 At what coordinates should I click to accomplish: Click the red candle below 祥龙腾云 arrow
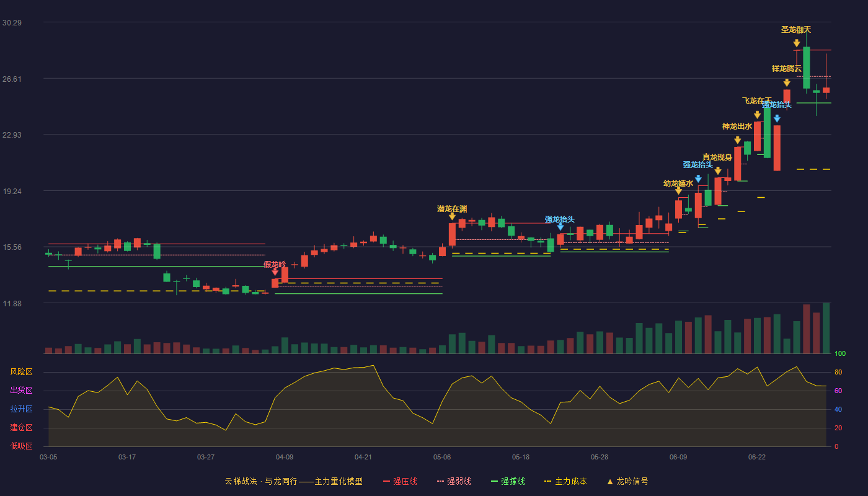click(x=787, y=96)
